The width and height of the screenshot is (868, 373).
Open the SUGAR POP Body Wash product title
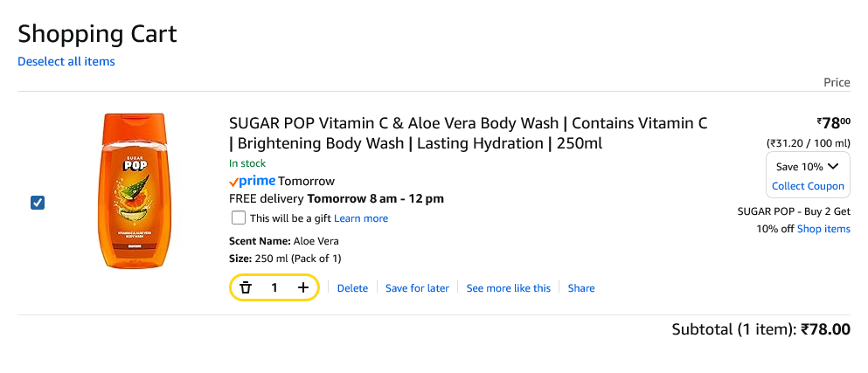[468, 133]
